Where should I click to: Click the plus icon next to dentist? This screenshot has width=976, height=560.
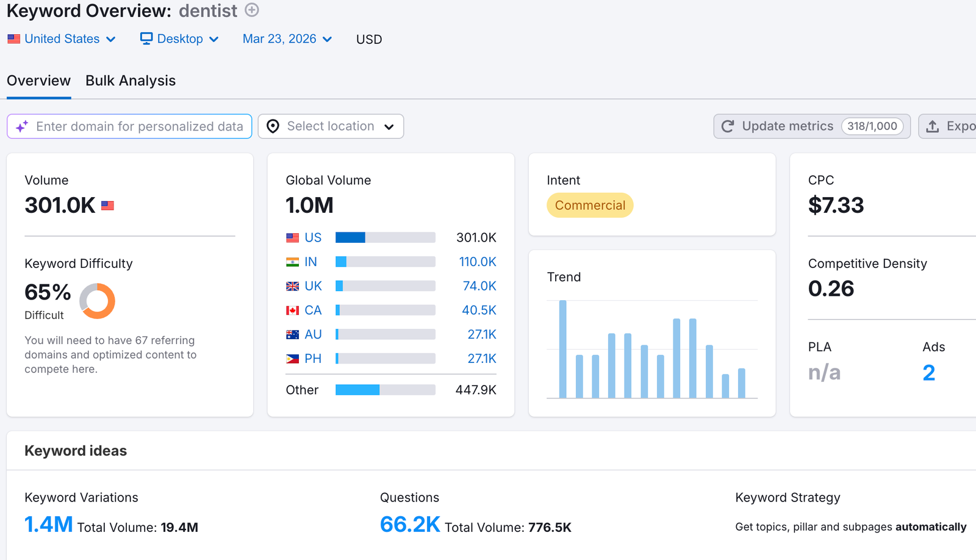252,10
